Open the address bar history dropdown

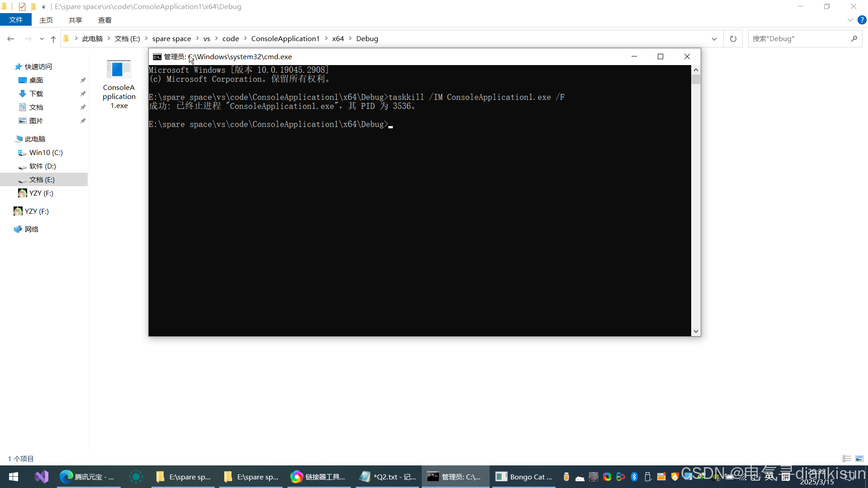[x=714, y=39]
